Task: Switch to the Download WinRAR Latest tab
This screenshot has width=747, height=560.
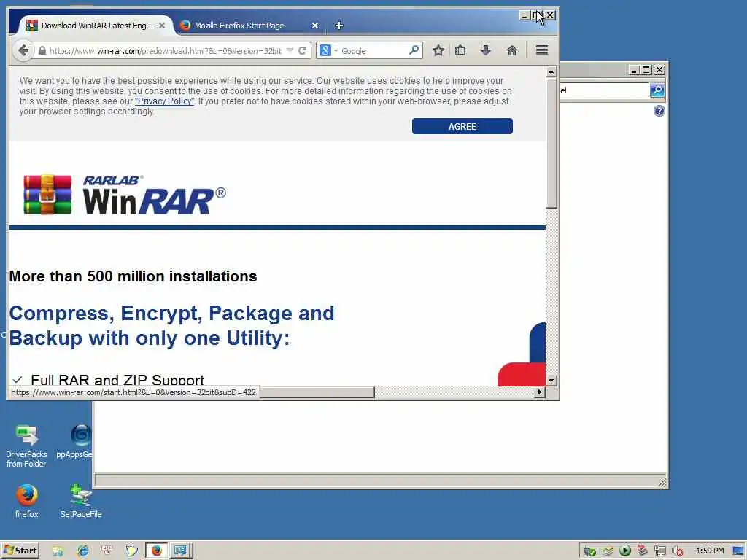Action: pyautogui.click(x=96, y=26)
